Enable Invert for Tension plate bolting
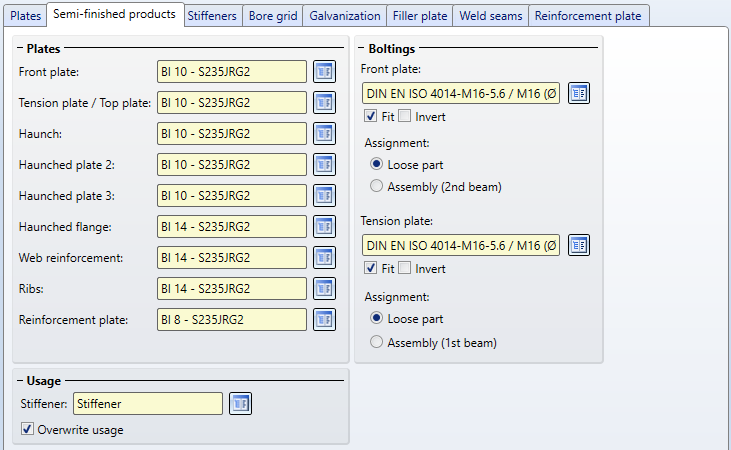Viewport: 731px width, 450px height. click(x=405, y=268)
